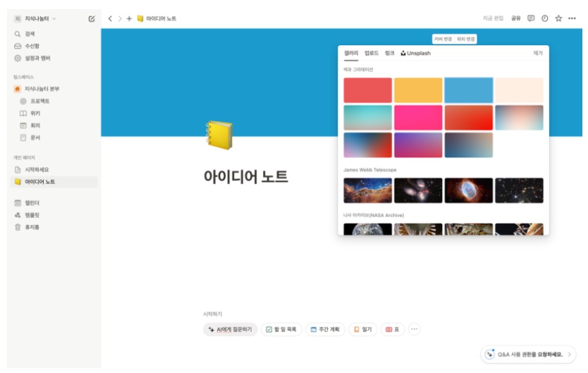Select solid red cover swatch
This screenshot has height=373, width=588.
(368, 90)
